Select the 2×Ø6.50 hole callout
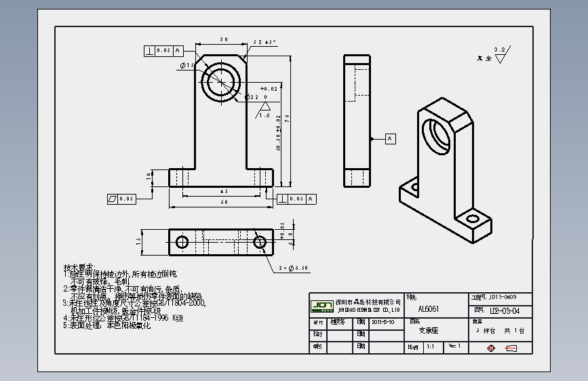 click(293, 268)
